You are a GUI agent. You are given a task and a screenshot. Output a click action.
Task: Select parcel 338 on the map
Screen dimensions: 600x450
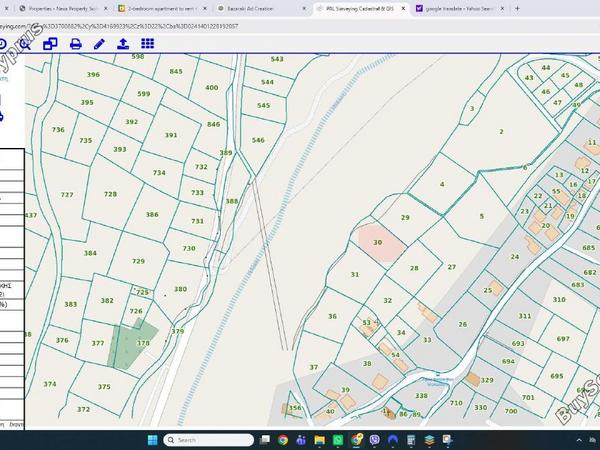tap(421, 396)
